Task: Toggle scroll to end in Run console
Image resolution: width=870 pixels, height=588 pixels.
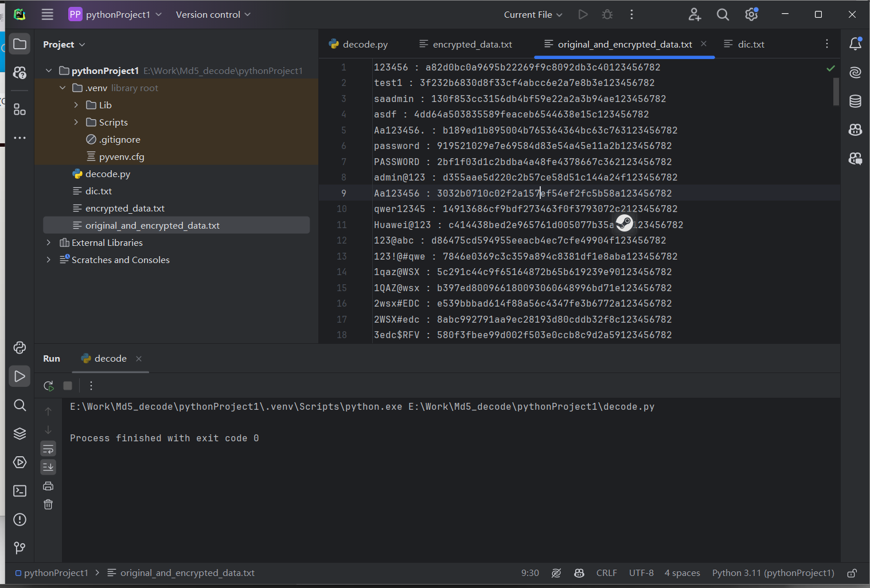Action: tap(48, 467)
